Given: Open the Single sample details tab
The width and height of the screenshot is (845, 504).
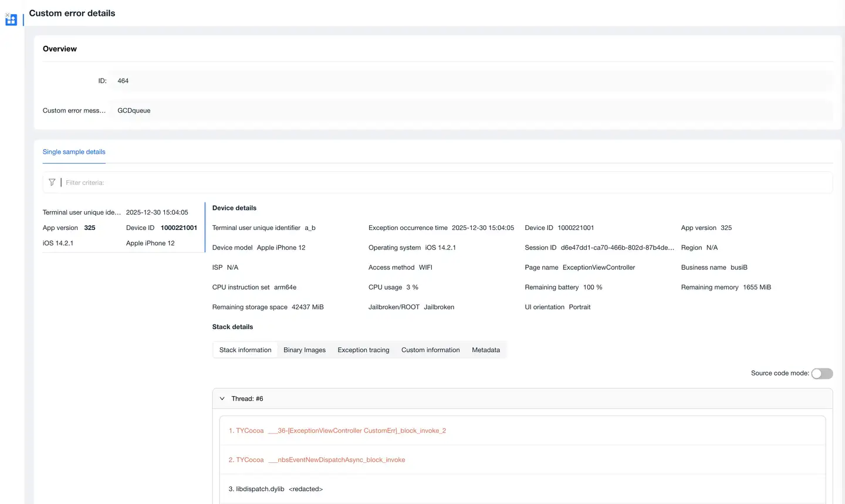Looking at the screenshot, I should tap(74, 152).
